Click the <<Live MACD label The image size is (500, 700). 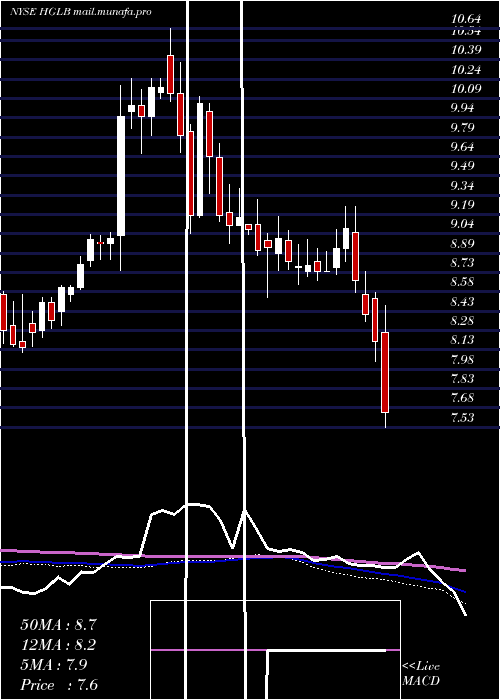click(x=421, y=674)
